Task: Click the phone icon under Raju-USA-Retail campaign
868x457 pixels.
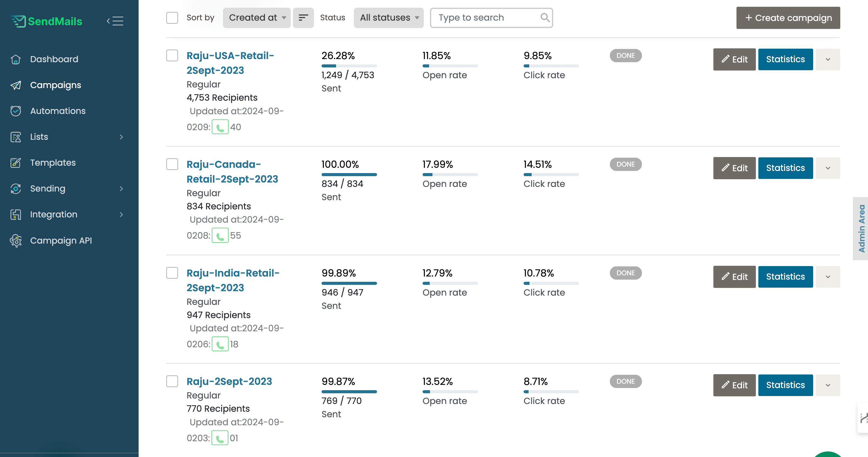Action: [220, 127]
